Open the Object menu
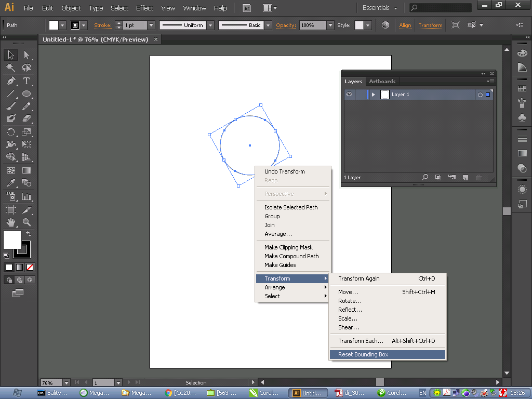Image resolution: width=532 pixels, height=399 pixels. [x=71, y=8]
